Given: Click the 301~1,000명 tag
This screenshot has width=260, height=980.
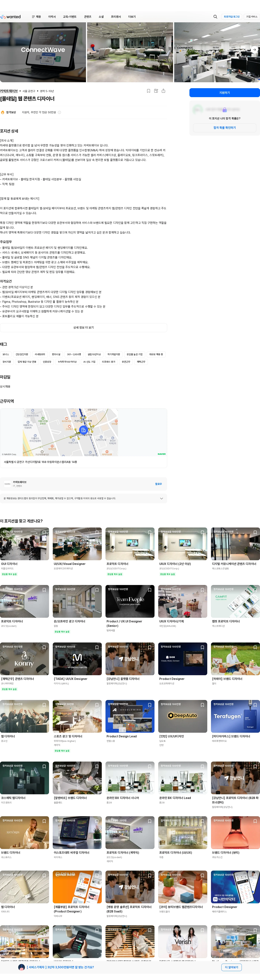Looking at the screenshot, I should pos(74,354).
